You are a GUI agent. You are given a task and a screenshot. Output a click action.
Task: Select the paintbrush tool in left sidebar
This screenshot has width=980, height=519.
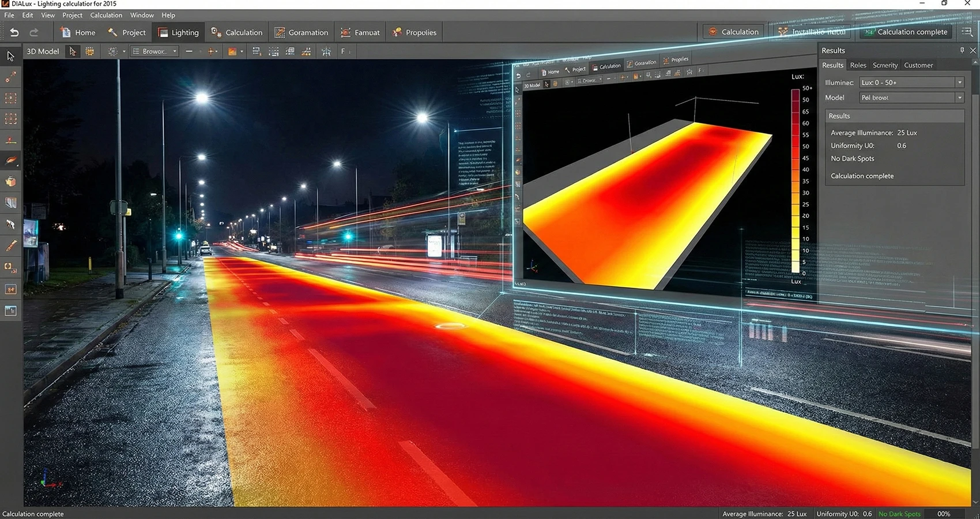[x=10, y=246]
